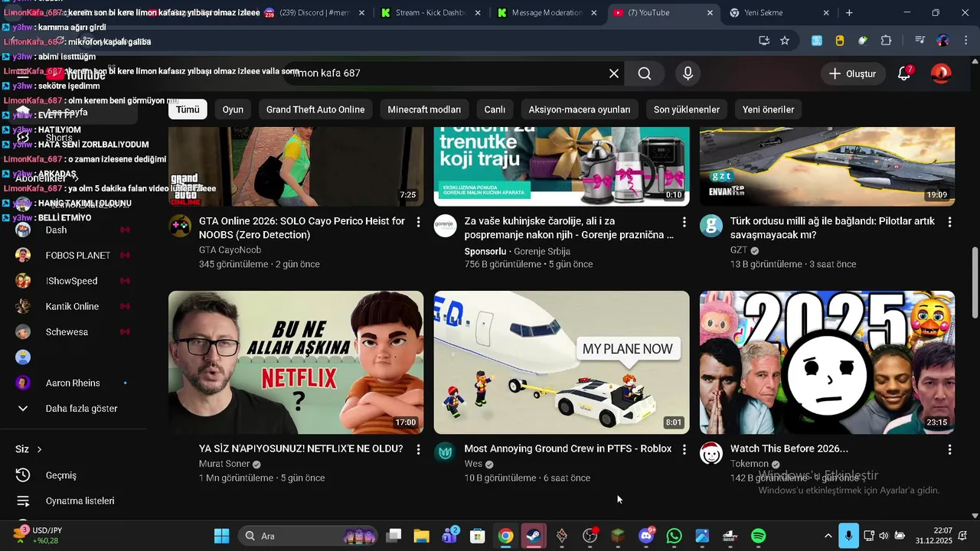Select the Grand Theft Auto Online chip
Screen dimensions: 980x551
(315, 109)
